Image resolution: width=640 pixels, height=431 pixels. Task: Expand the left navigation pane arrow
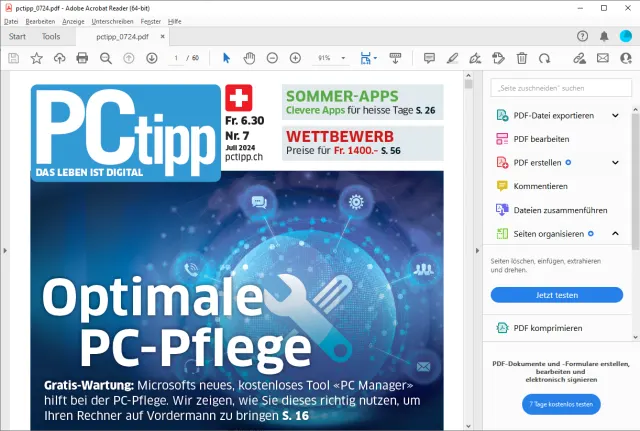tap(5, 251)
